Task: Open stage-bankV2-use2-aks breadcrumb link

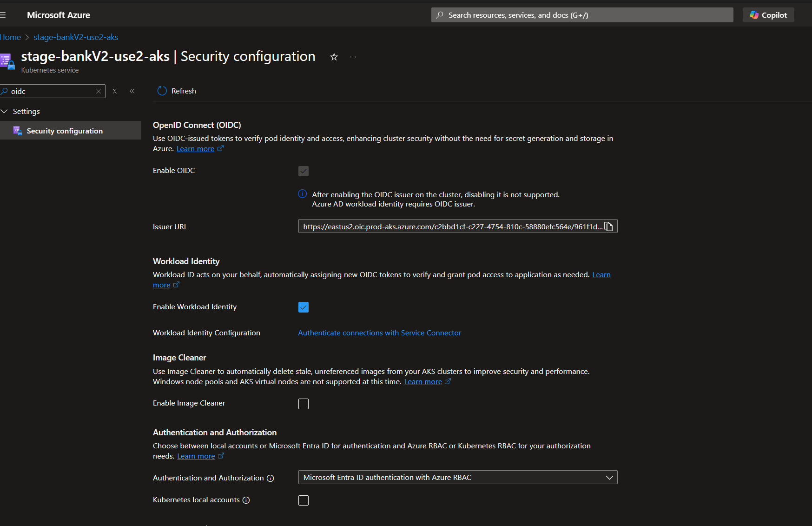Action: [x=76, y=37]
